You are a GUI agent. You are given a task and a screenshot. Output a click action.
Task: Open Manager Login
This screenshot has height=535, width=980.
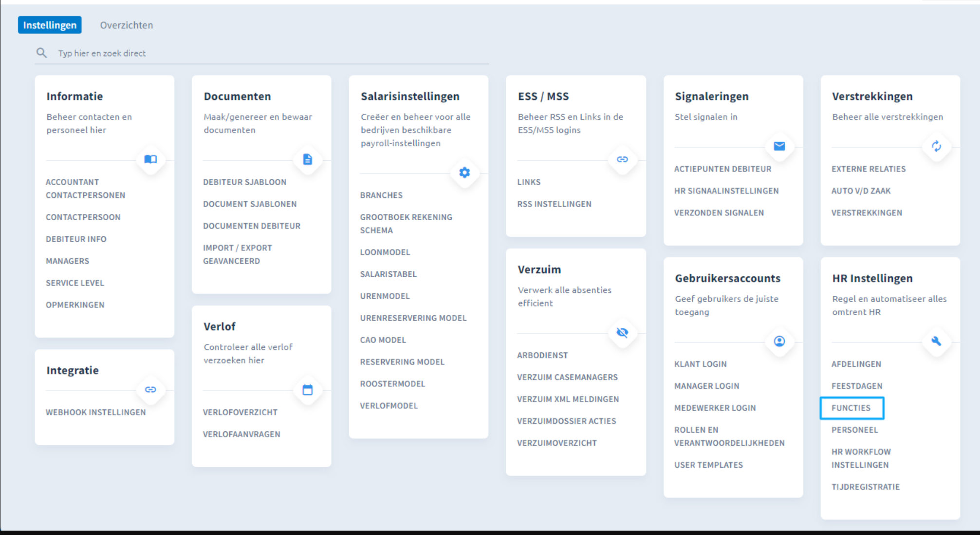[707, 386]
